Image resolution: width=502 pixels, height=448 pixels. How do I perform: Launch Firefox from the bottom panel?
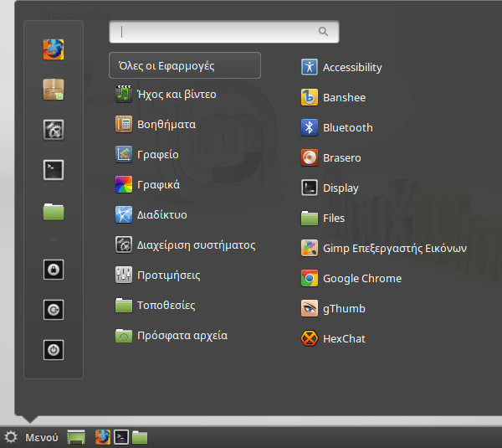[x=102, y=437]
